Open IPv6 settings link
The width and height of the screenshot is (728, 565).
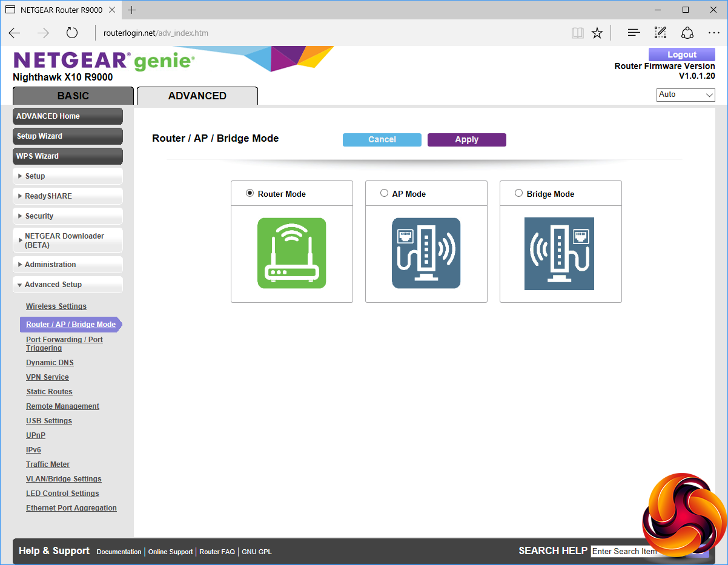(33, 450)
